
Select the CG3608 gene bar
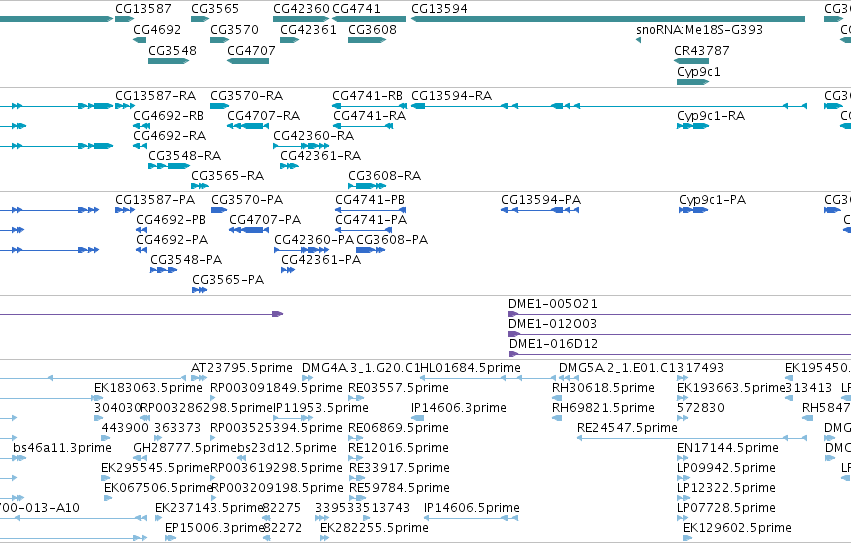(367, 40)
